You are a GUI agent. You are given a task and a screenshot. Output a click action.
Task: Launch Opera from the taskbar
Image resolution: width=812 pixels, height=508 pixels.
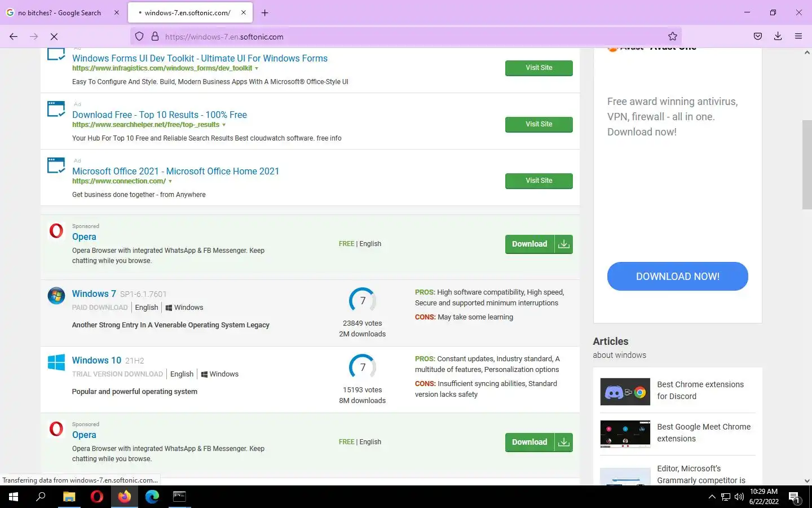click(97, 497)
